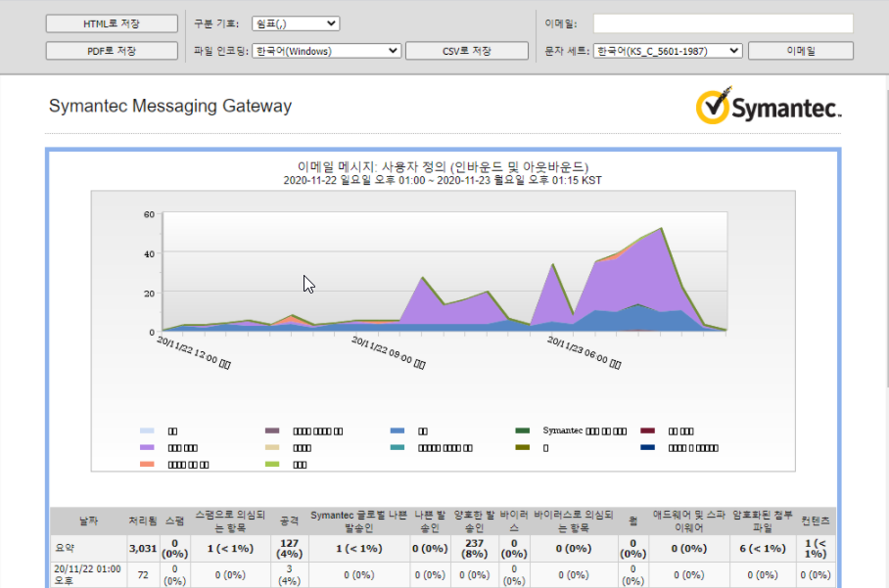Image resolution: width=889 pixels, height=588 pixels.
Task: Click the 컨텐츠 column header
Action: [x=816, y=520]
